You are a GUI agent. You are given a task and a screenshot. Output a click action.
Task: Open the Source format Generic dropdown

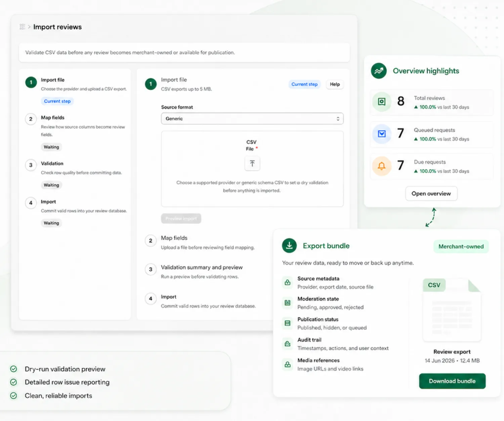[252, 119]
